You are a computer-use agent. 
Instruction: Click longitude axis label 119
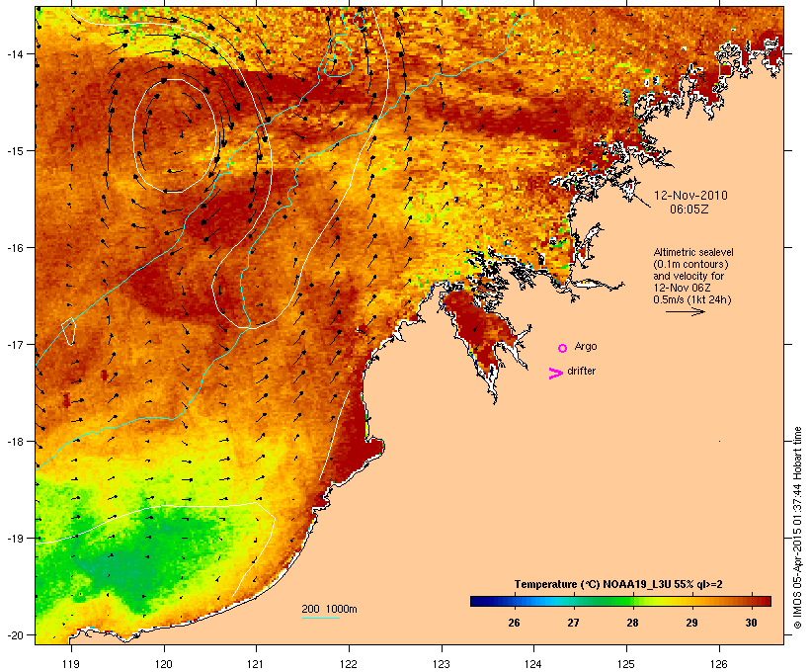click(71, 664)
